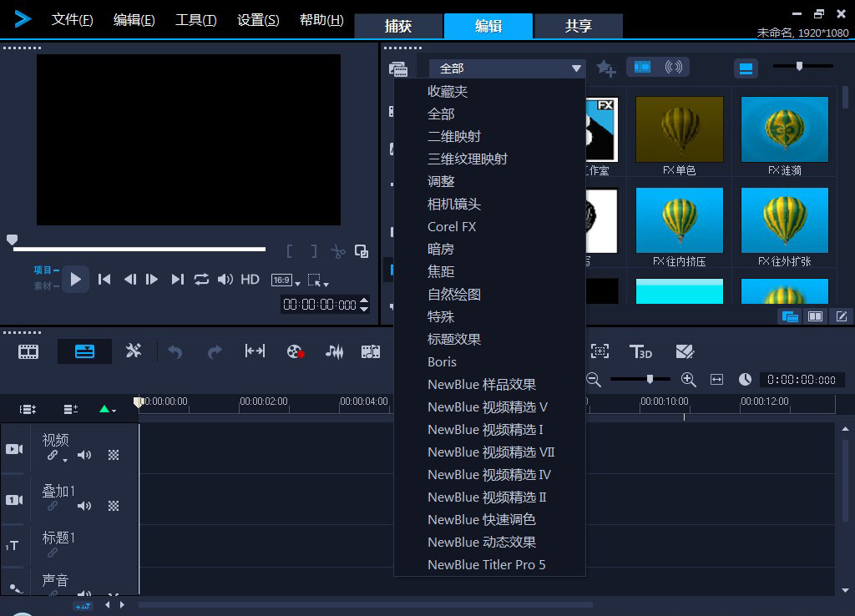Choose 暗房 filter category
This screenshot has width=855, height=616.
click(x=489, y=249)
